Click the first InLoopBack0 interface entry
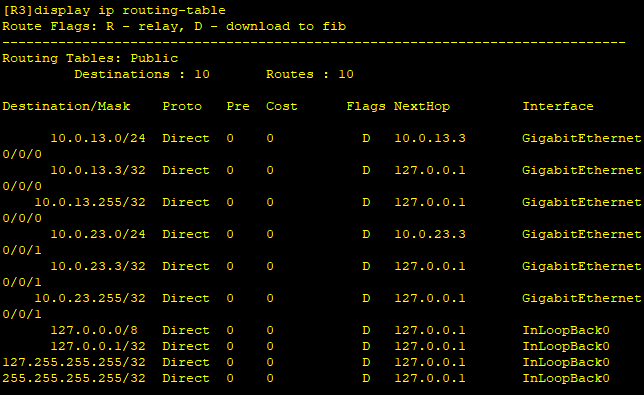The height and width of the screenshot is (395, 644). 566,330
